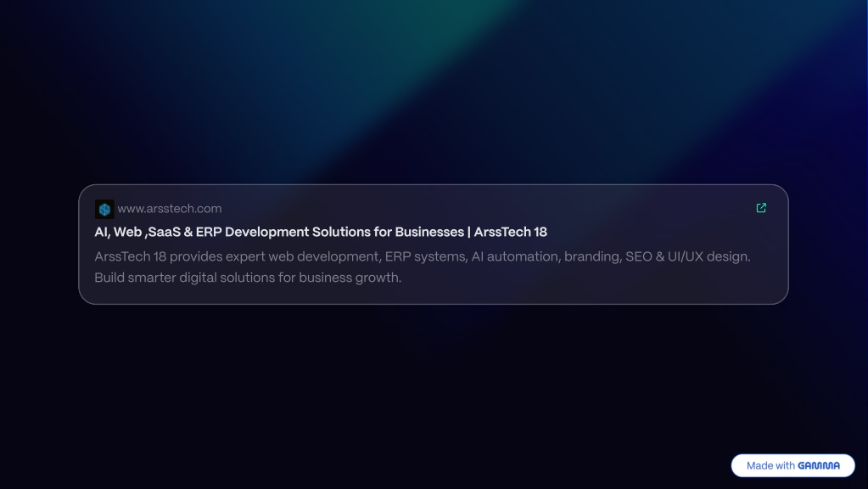Open the external link icon in the card

click(761, 208)
